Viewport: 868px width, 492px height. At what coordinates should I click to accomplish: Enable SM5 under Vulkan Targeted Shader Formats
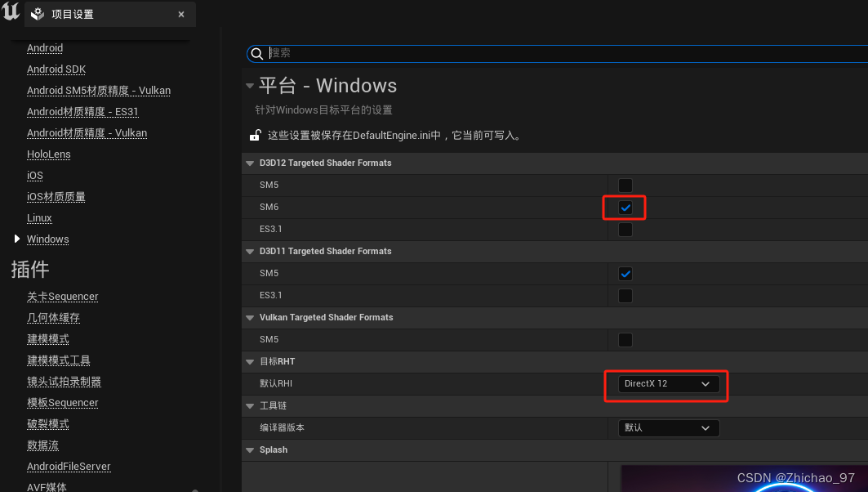tap(625, 340)
